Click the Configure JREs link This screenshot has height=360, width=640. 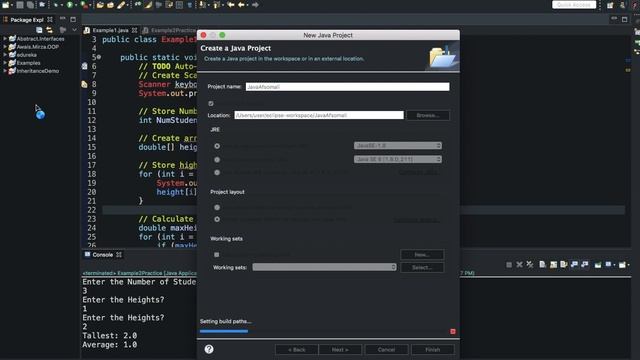pyautogui.click(x=419, y=173)
